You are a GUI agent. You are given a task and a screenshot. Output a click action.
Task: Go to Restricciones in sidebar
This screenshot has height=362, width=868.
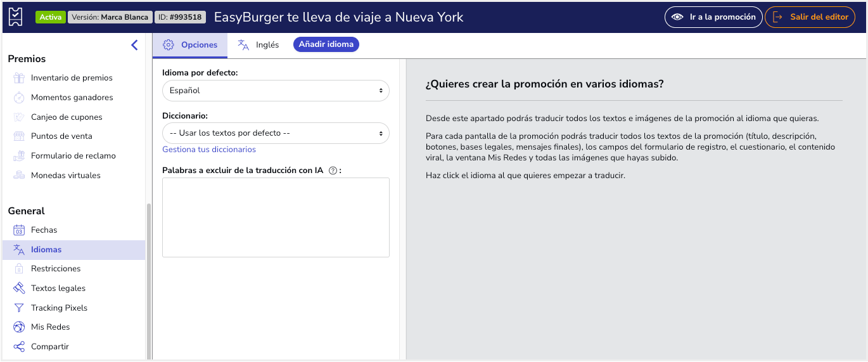point(73,269)
